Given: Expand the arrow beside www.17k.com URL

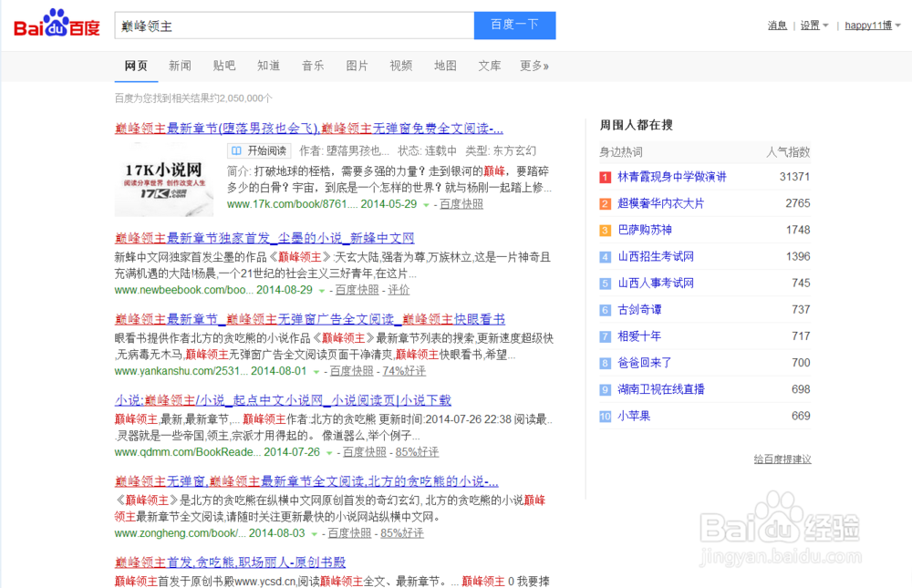Looking at the screenshot, I should click(426, 205).
